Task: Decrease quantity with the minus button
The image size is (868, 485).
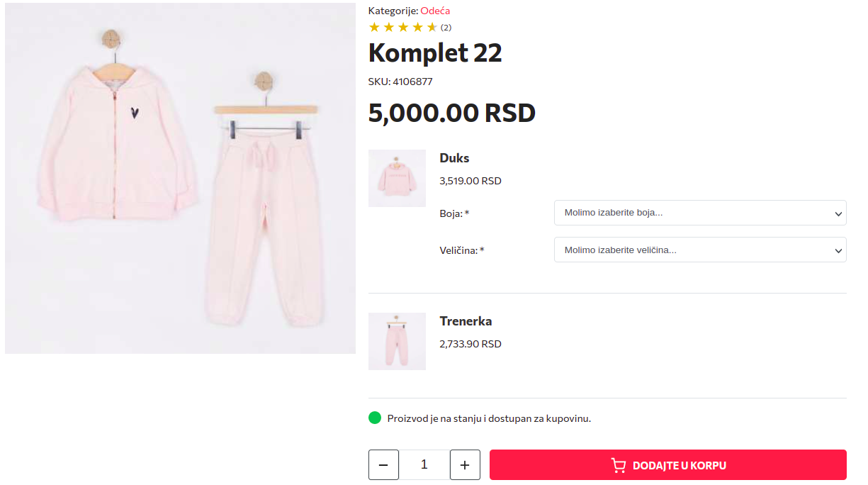Action: pos(383,465)
